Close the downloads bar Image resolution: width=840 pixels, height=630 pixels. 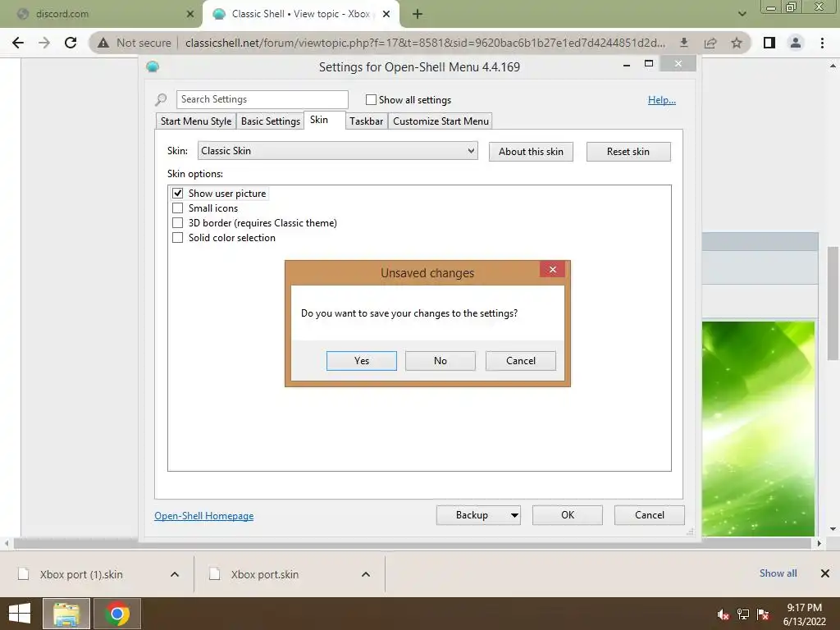pos(825,573)
